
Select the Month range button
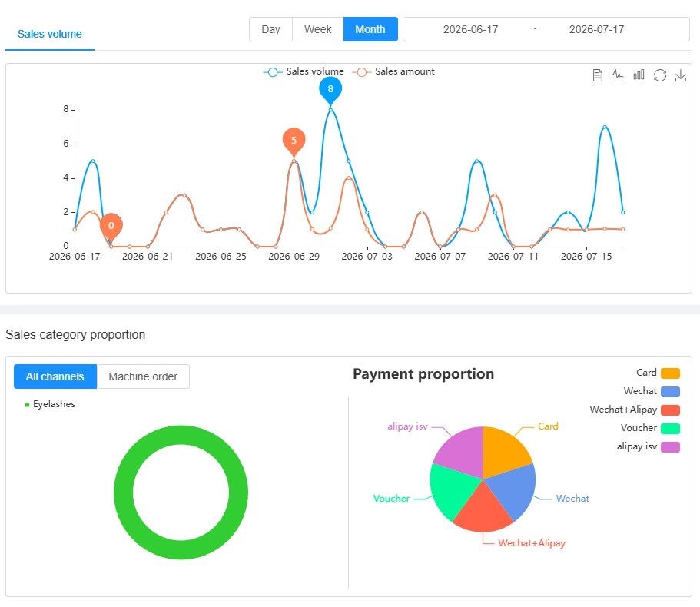370,29
